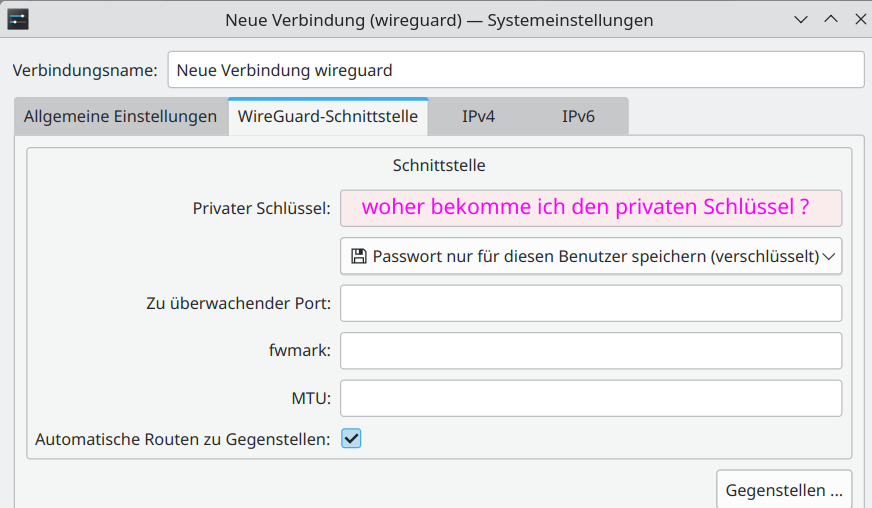Image resolution: width=872 pixels, height=508 pixels.
Task: Select the WireGuard-Schnittstelle tab
Action: pos(327,116)
